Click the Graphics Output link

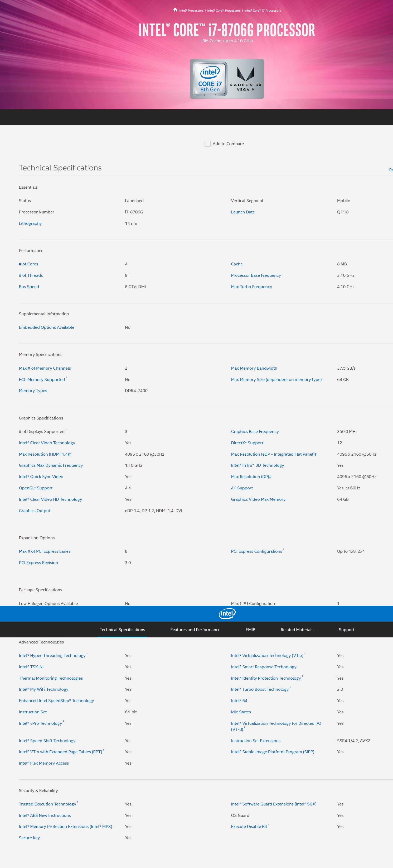click(34, 511)
